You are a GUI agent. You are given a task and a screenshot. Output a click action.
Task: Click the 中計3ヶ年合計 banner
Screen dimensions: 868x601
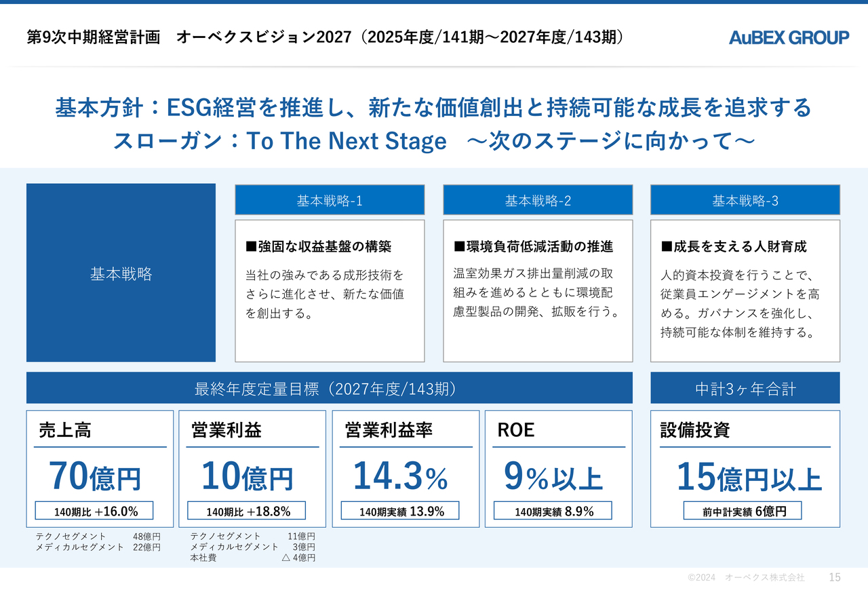(x=745, y=388)
